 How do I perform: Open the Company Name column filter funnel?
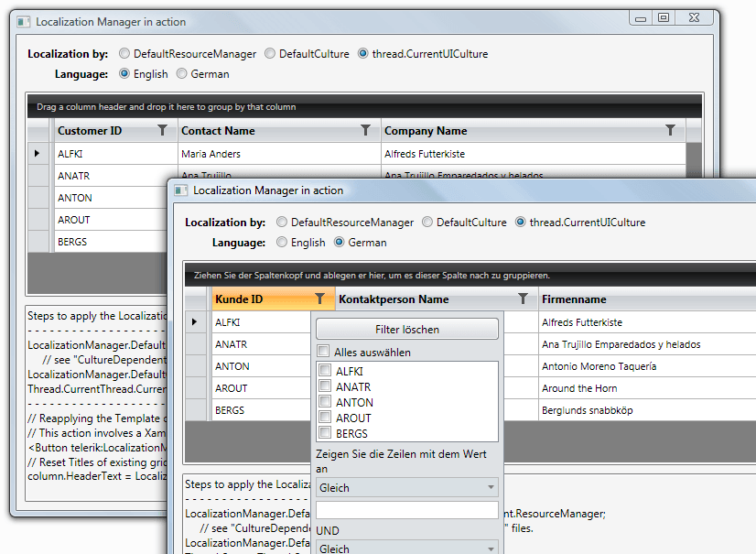click(670, 131)
